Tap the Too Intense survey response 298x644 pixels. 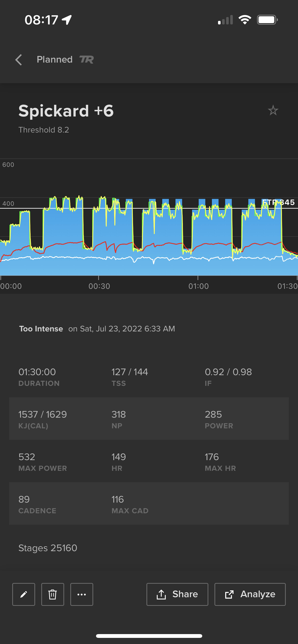click(41, 329)
